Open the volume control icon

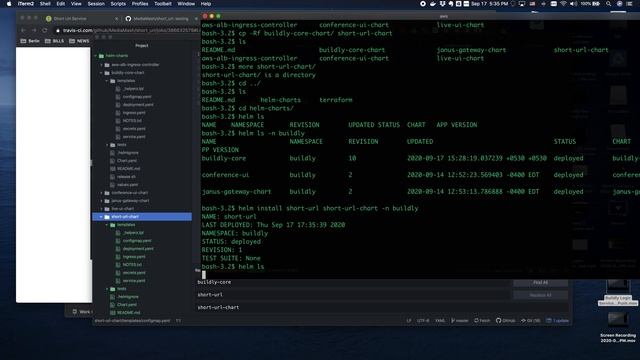(x=573, y=4)
